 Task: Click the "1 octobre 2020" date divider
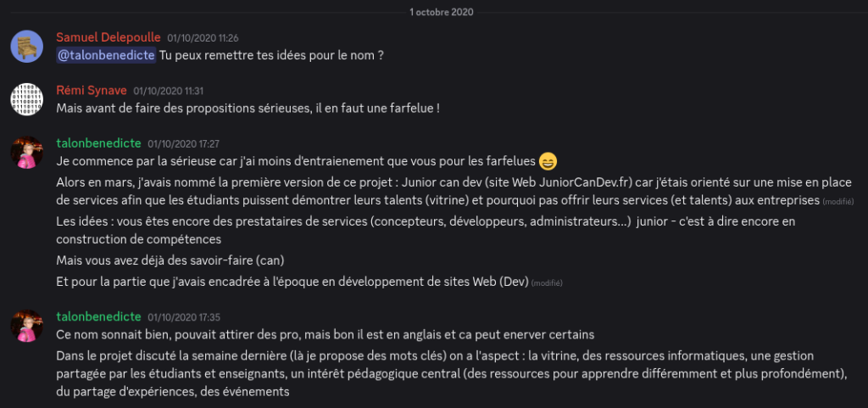(441, 12)
